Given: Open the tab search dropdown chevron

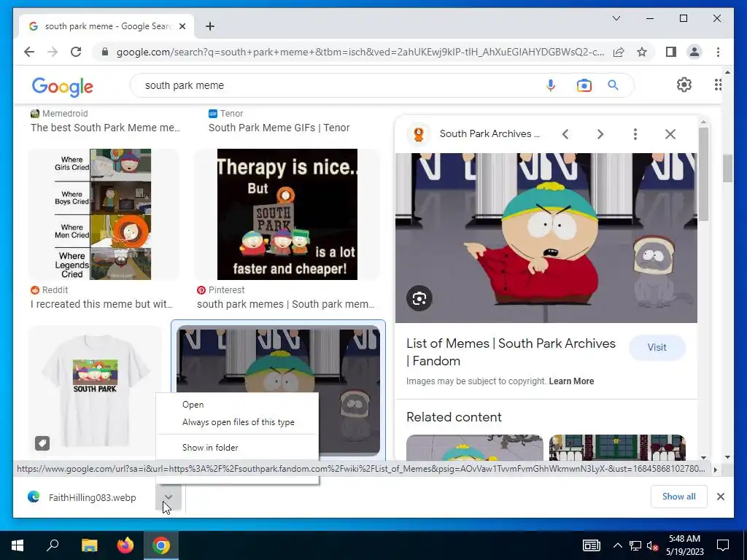Looking at the screenshot, I should [x=616, y=18].
